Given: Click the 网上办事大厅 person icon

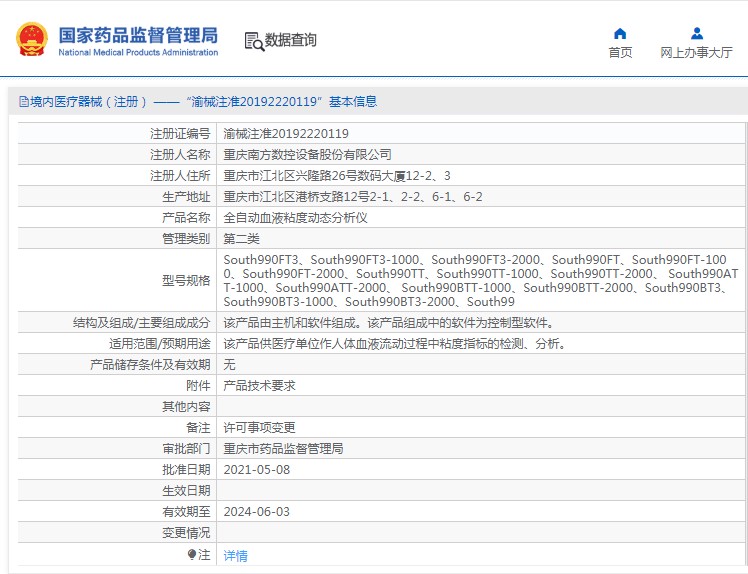Looking at the screenshot, I should [x=696, y=34].
